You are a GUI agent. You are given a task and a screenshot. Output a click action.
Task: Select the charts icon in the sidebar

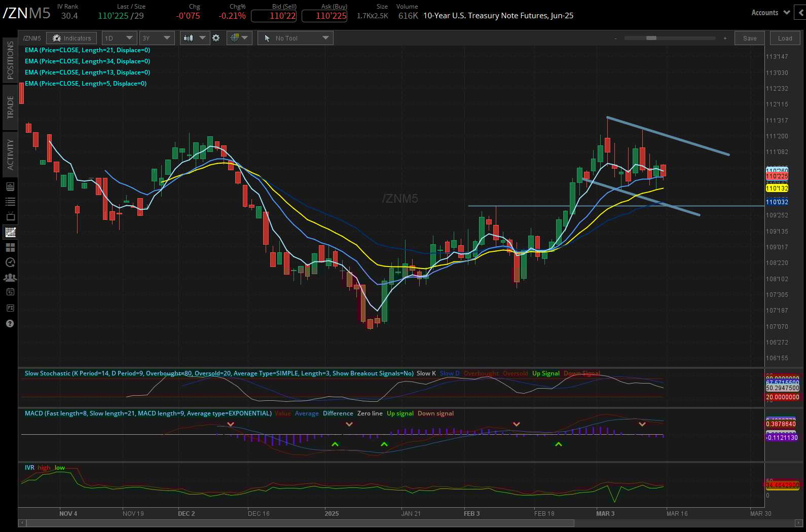10,232
